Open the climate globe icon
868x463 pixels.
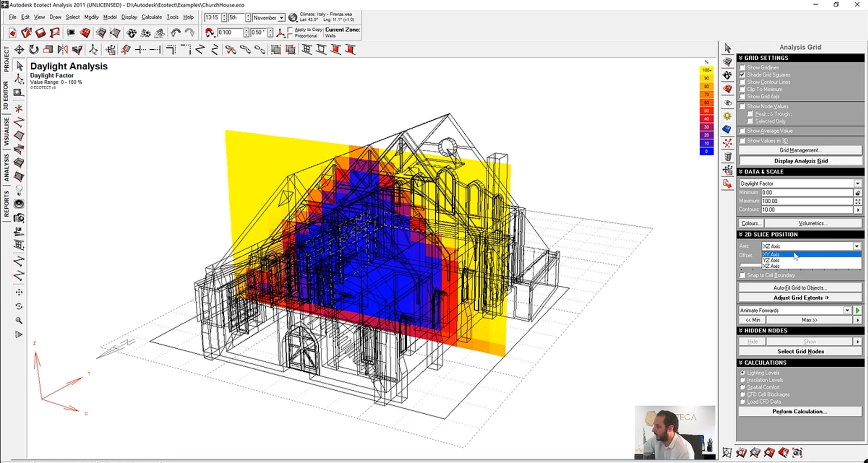pyautogui.click(x=293, y=18)
